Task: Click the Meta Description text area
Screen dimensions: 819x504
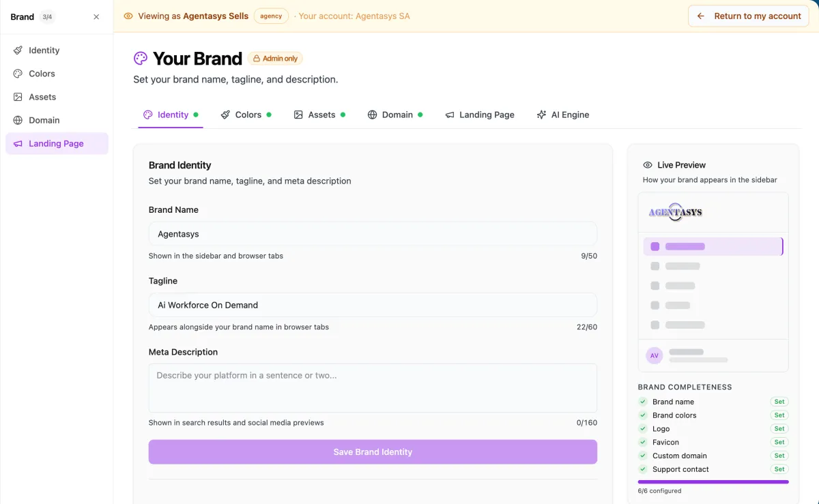Action: [x=373, y=388]
